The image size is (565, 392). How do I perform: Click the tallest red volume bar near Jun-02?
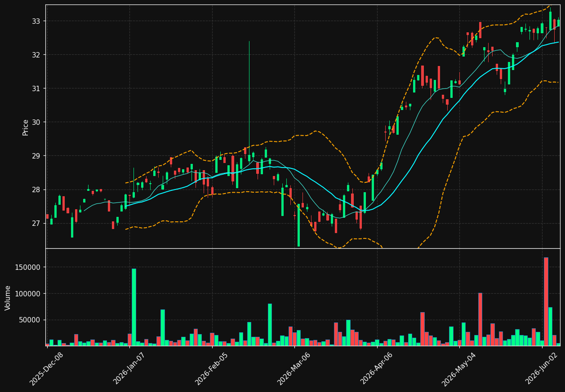546,301
